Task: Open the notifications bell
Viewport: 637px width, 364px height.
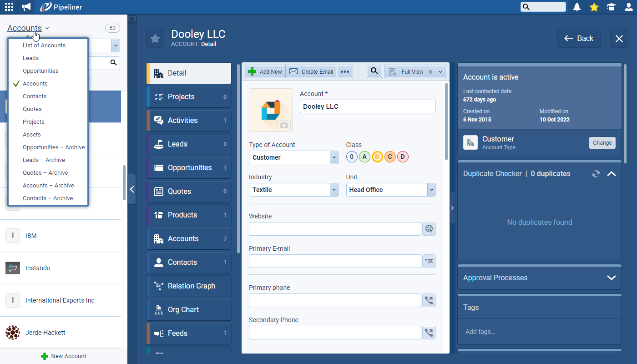Action: pos(577,7)
